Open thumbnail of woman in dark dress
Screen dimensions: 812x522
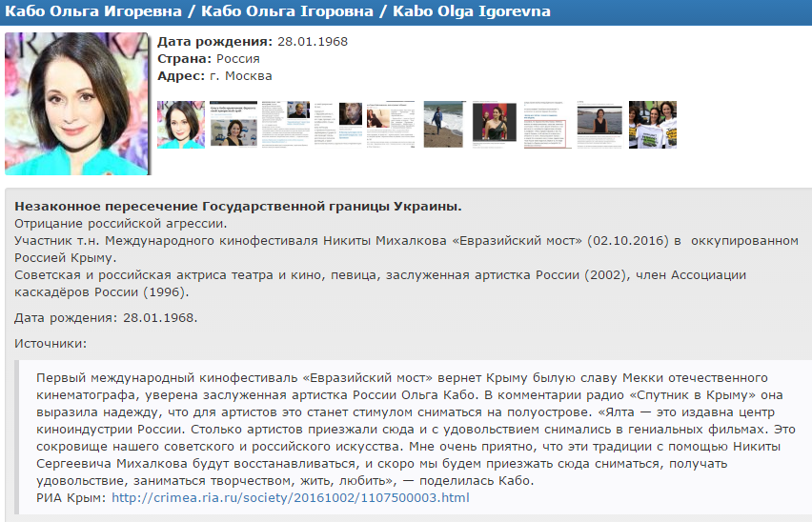[x=494, y=124]
